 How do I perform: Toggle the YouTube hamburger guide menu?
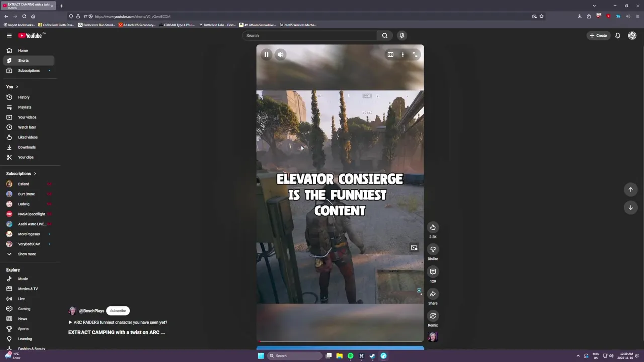coord(9,35)
